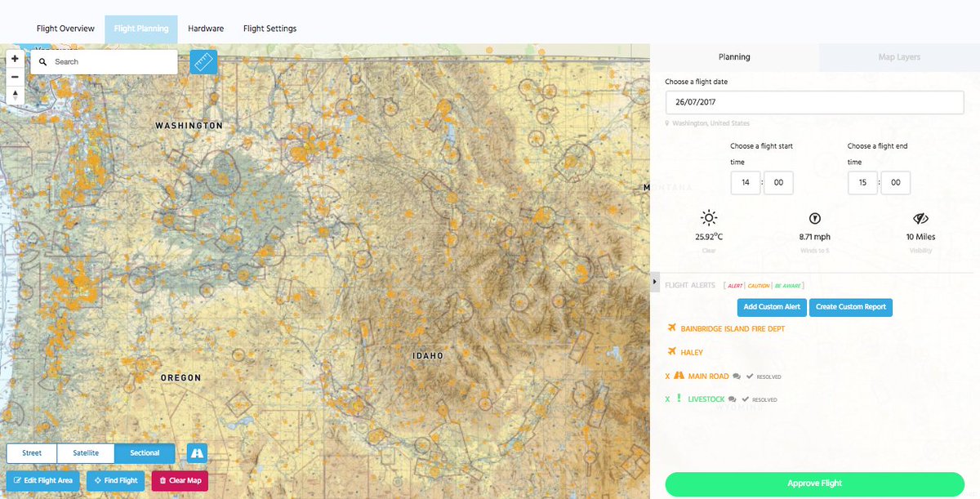
Task: Click the OREGON label on map
Action: click(x=180, y=378)
